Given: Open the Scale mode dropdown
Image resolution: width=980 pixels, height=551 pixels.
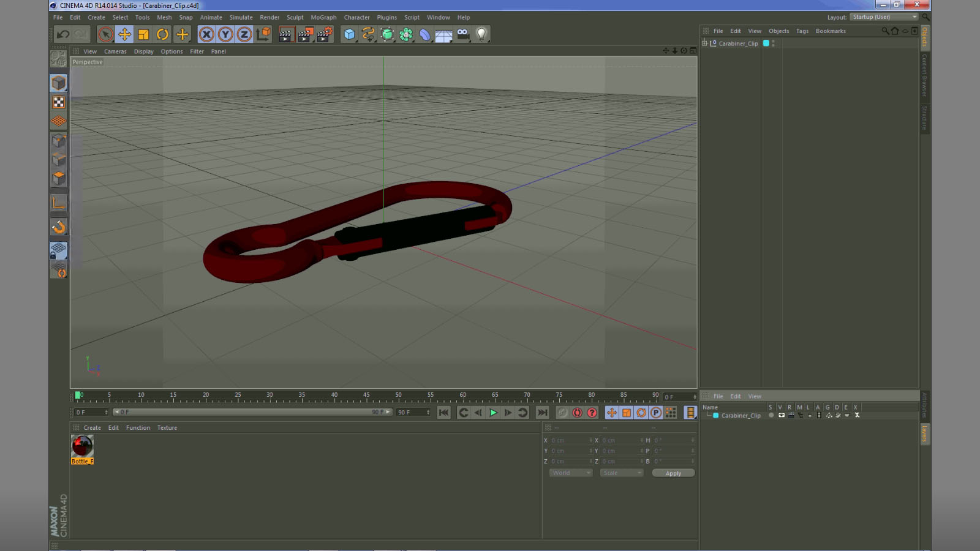Looking at the screenshot, I should 622,473.
